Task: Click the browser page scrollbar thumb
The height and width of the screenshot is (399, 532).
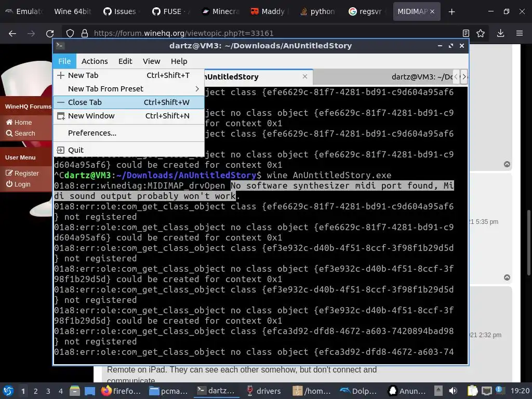Action: [528, 243]
